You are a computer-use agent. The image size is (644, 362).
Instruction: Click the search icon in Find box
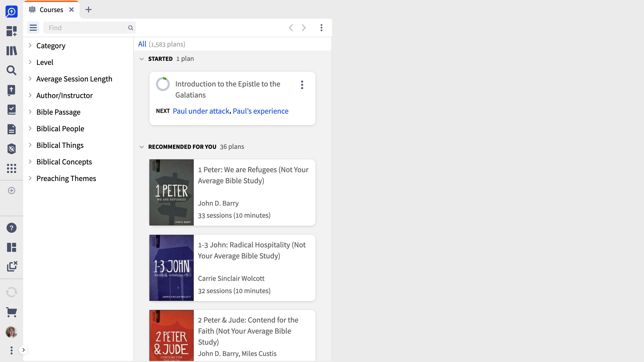(131, 28)
